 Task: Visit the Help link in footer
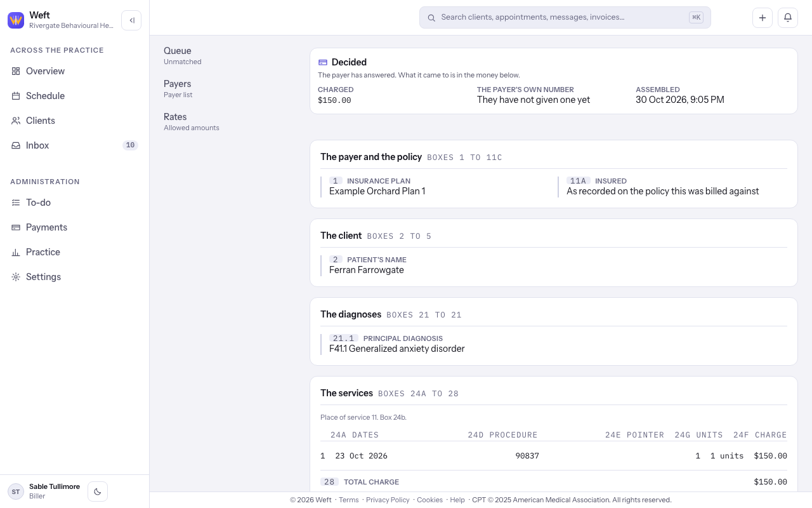point(457,500)
